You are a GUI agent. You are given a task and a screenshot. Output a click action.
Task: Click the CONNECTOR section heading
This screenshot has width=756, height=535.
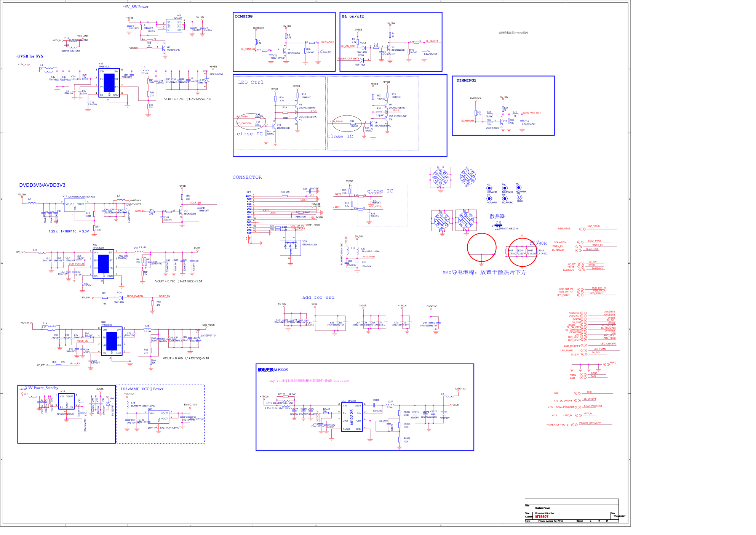[247, 177]
